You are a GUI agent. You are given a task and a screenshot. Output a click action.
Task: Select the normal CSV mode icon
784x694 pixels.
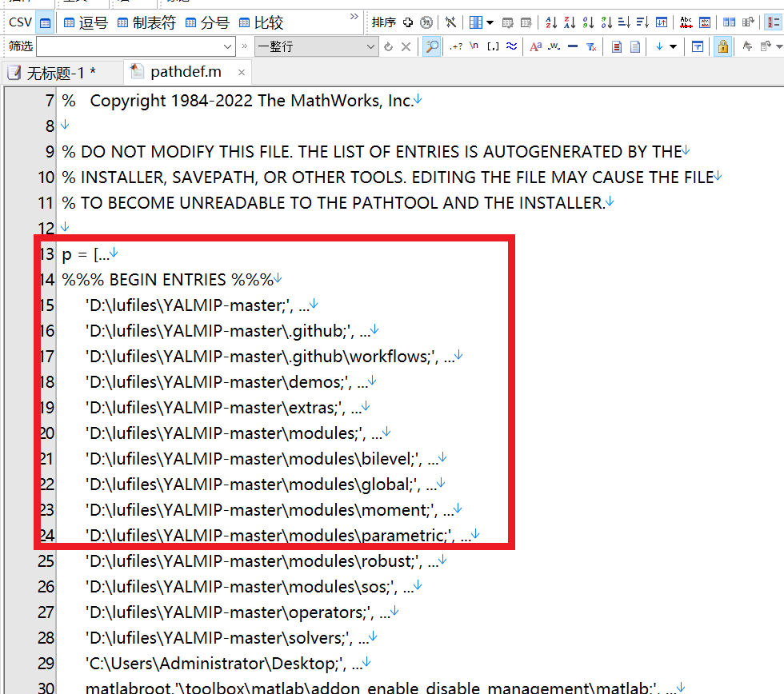point(45,23)
